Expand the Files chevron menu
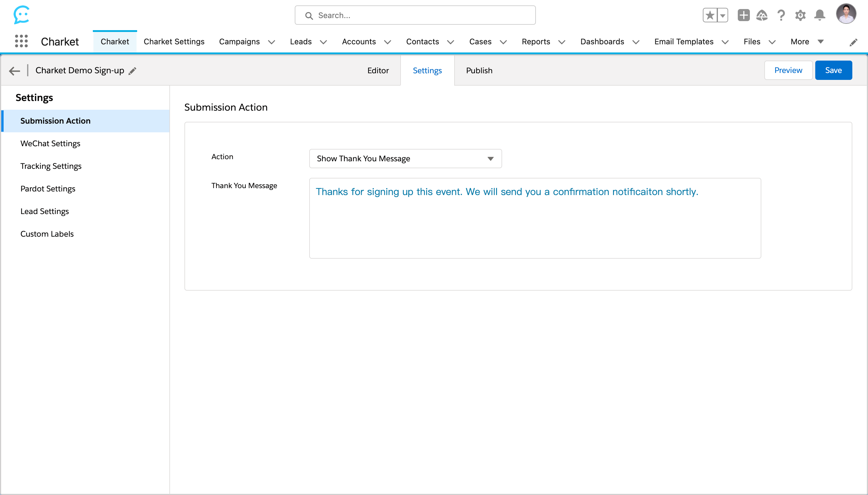The width and height of the screenshot is (868, 495). pos(772,42)
